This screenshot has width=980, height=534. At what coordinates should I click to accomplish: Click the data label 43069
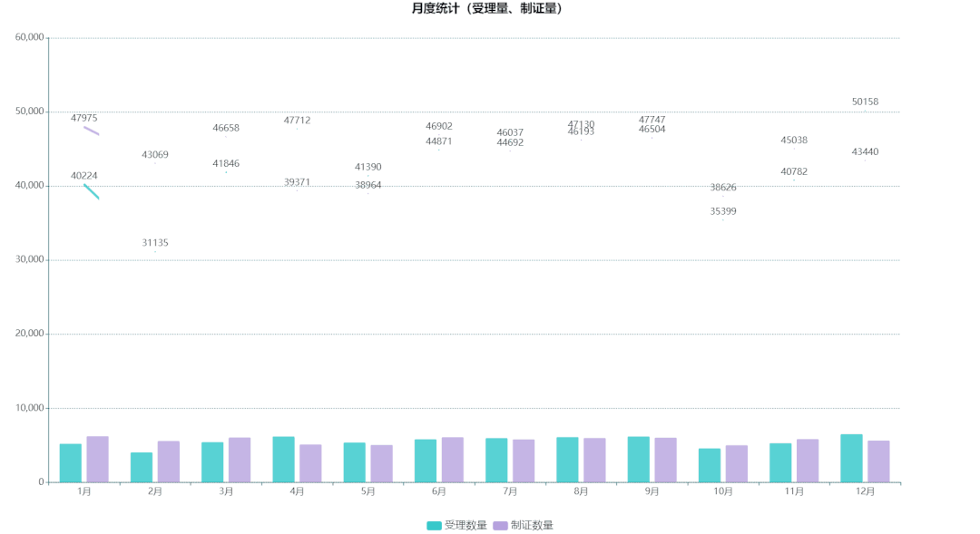coord(155,155)
